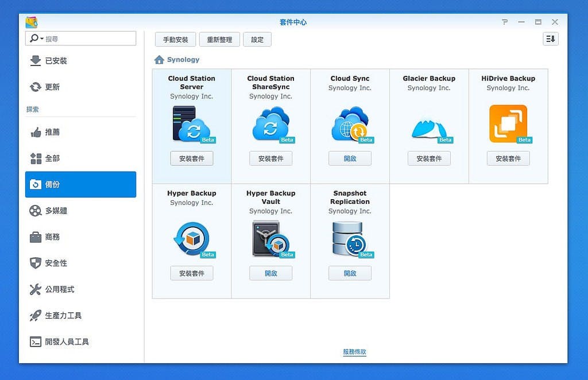This screenshot has width=588, height=380.
Task: Select the Snapshot Replication database icon
Action: pyautogui.click(x=353, y=239)
